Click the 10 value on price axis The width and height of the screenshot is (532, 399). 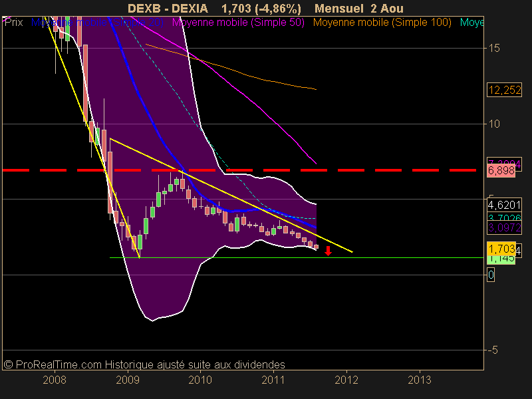pos(494,124)
